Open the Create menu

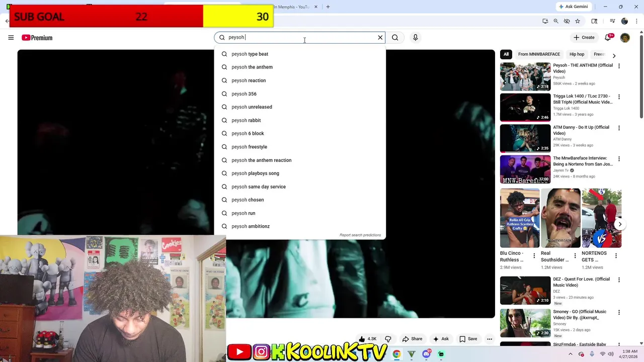pyautogui.click(x=584, y=37)
